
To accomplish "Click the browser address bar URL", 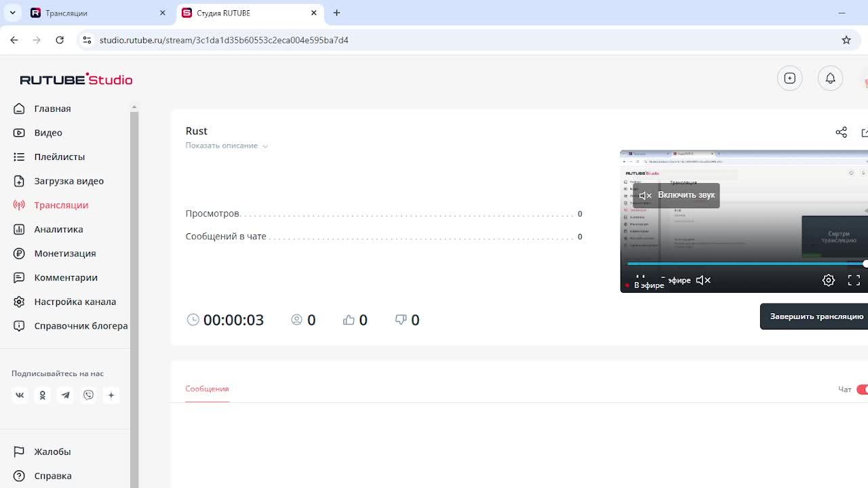I will point(224,40).
